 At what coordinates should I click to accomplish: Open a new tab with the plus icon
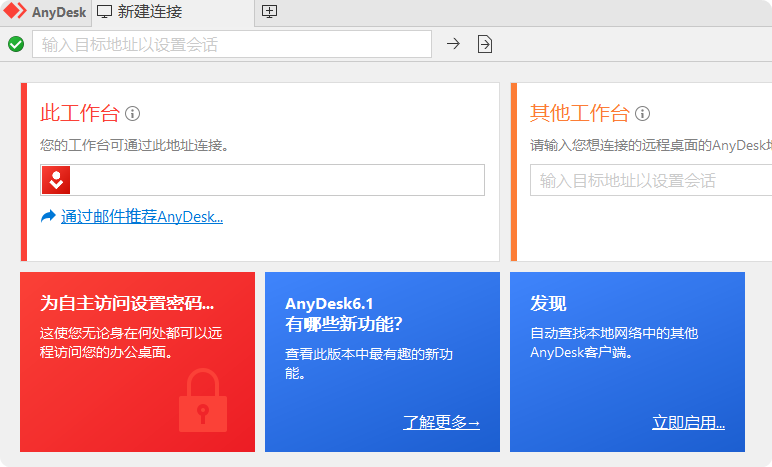[x=269, y=12]
